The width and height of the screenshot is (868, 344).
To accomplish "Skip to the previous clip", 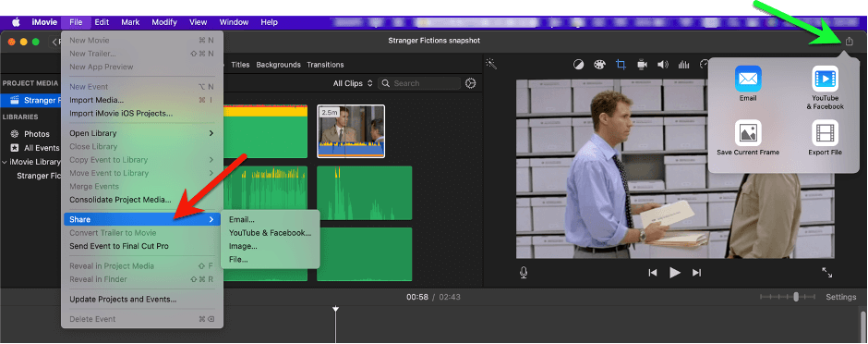I will click(x=653, y=273).
